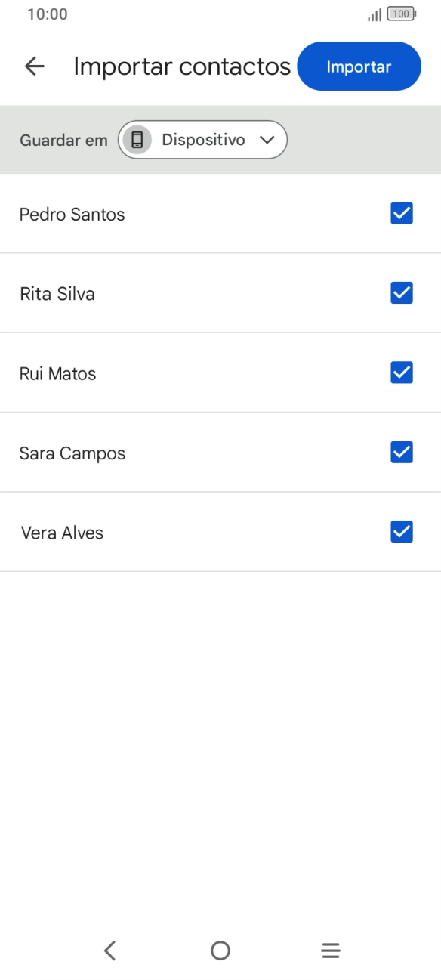441x980 pixels.
Task: Tap the Importar contactos title
Action: pyautogui.click(x=181, y=66)
